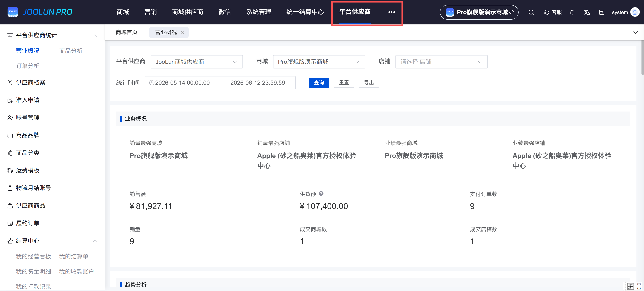Click the 趋势分析 section heading
644x291 pixels.
click(136, 284)
